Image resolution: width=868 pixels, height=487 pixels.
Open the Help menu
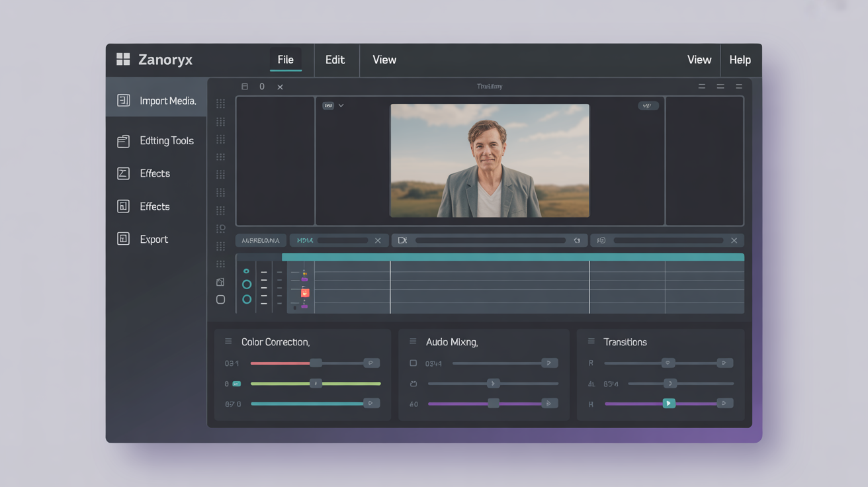point(740,60)
